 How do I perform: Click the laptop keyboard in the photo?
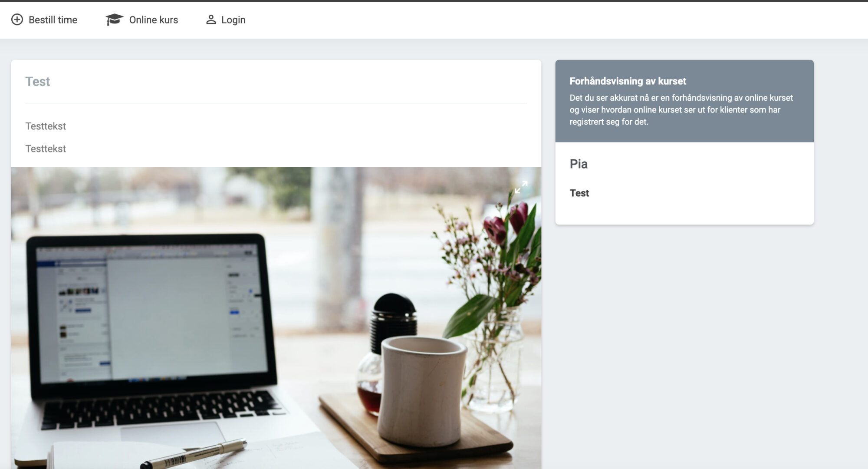pos(161,408)
